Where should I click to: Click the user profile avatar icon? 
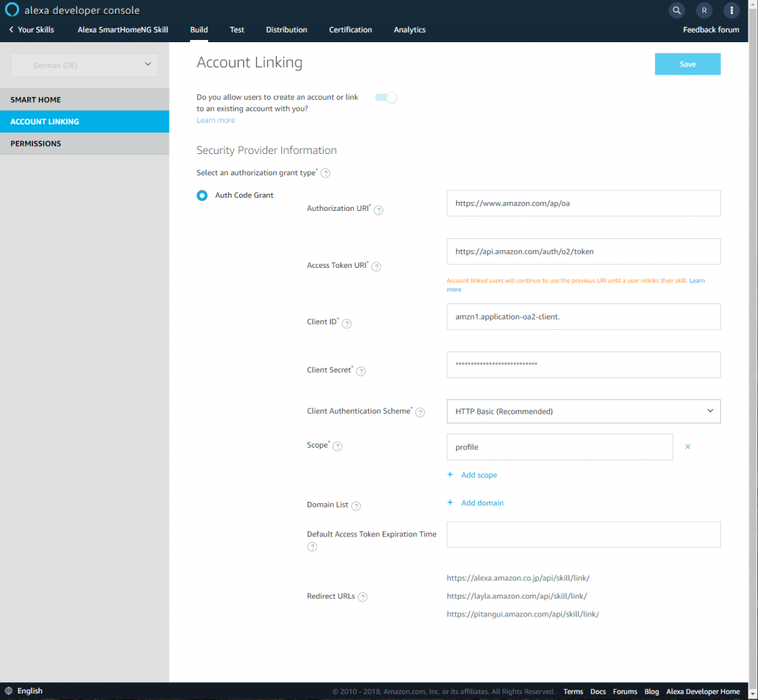703,10
